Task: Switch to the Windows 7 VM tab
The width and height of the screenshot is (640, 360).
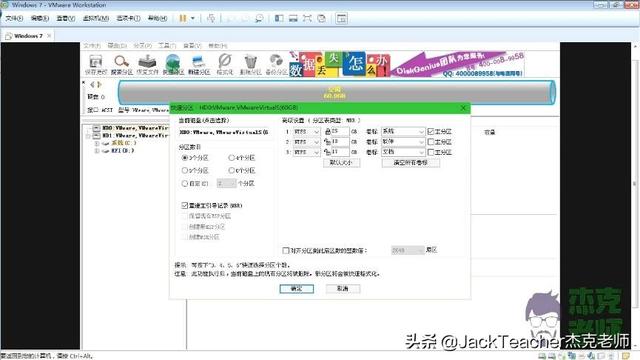Action: point(28,36)
